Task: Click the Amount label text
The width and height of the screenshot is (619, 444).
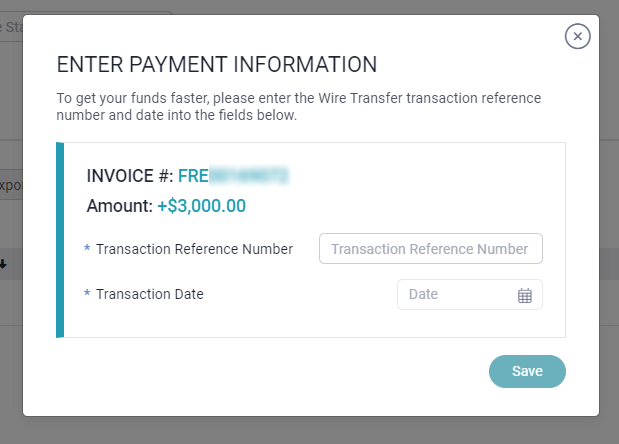Action: click(120, 206)
